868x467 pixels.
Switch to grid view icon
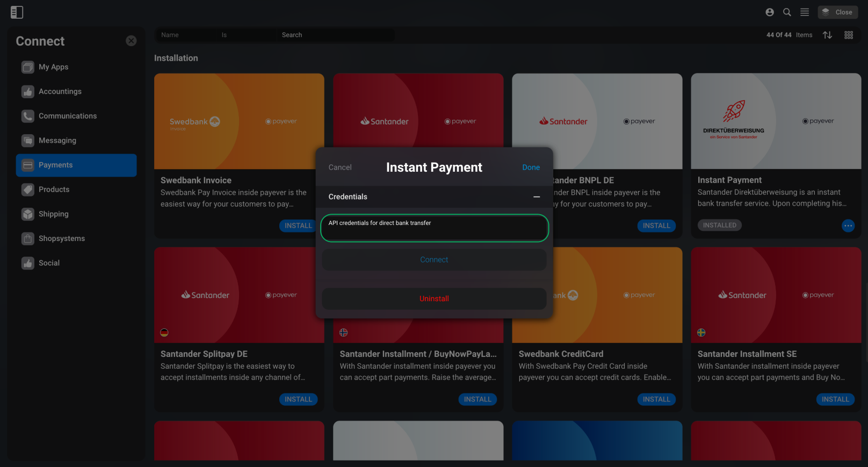tap(849, 35)
